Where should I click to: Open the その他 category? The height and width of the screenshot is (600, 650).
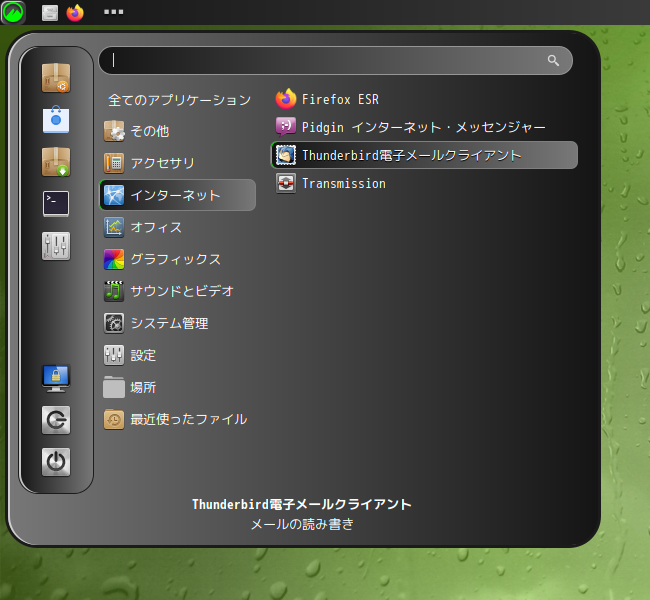point(177,131)
